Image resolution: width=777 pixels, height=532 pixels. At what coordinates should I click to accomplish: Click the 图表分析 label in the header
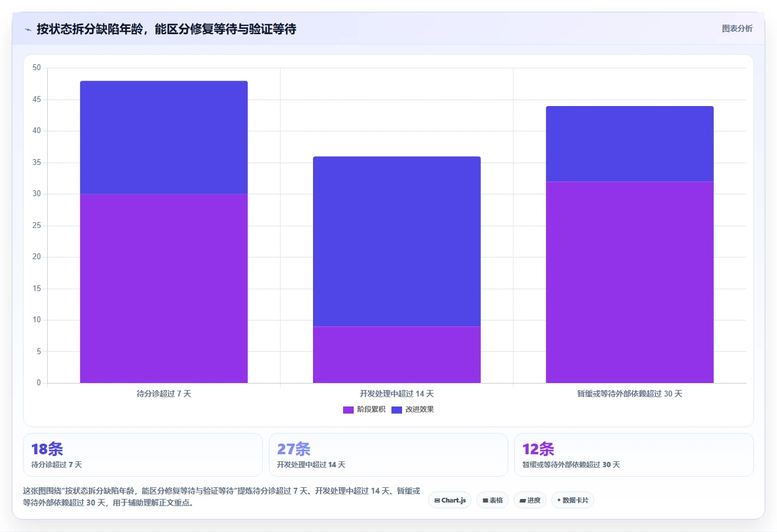tap(737, 28)
